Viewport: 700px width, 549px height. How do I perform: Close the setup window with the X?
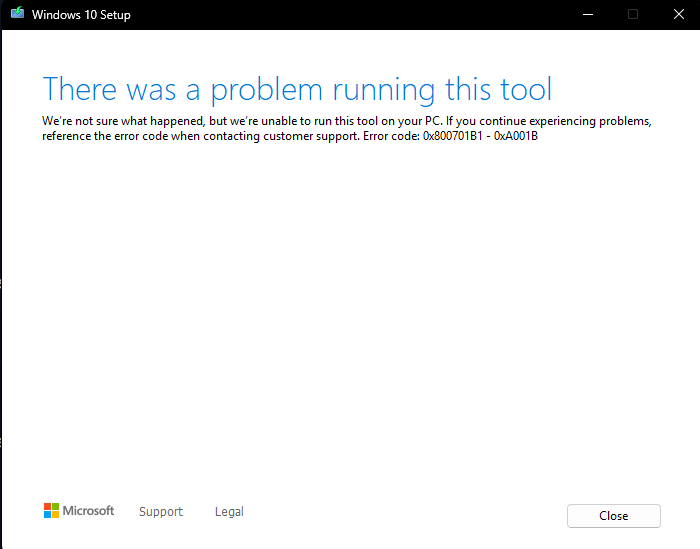coord(679,14)
